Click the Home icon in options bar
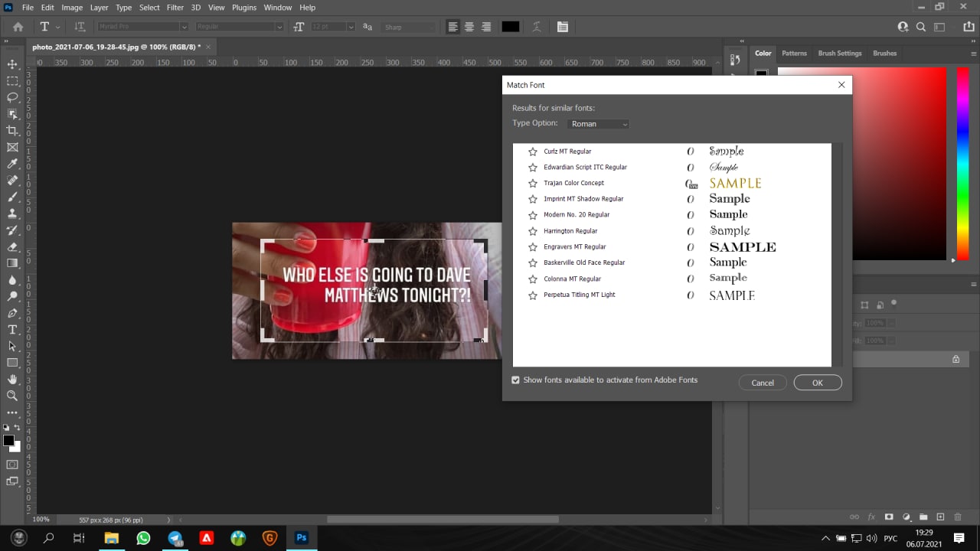 (18, 27)
